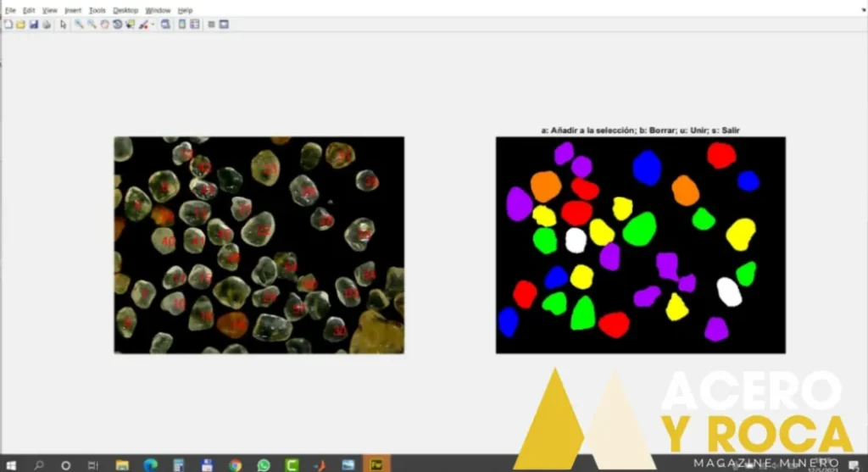Image resolution: width=868 pixels, height=472 pixels.
Task: Toggle the Zoom In magnifier tool
Action: coord(79,25)
